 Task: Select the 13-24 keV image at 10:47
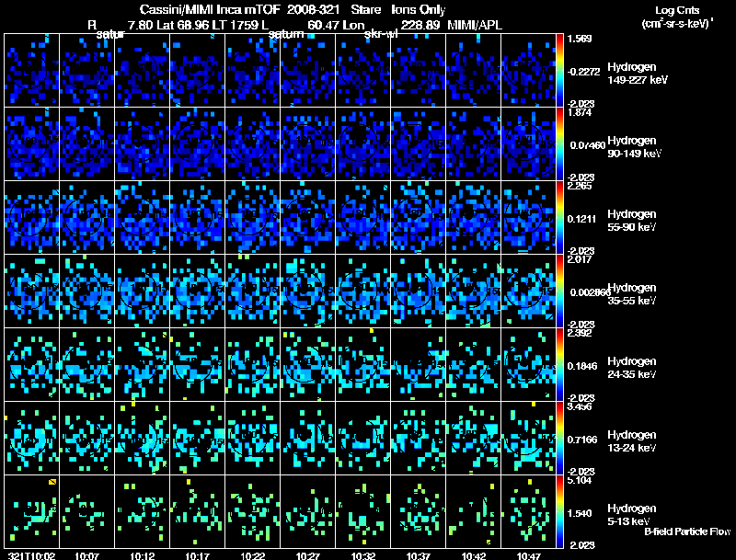point(528,438)
